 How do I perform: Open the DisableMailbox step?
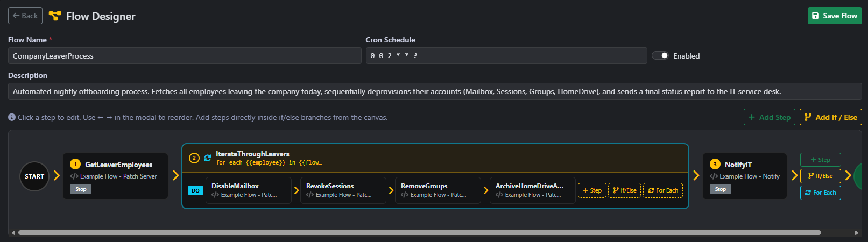[x=249, y=190]
